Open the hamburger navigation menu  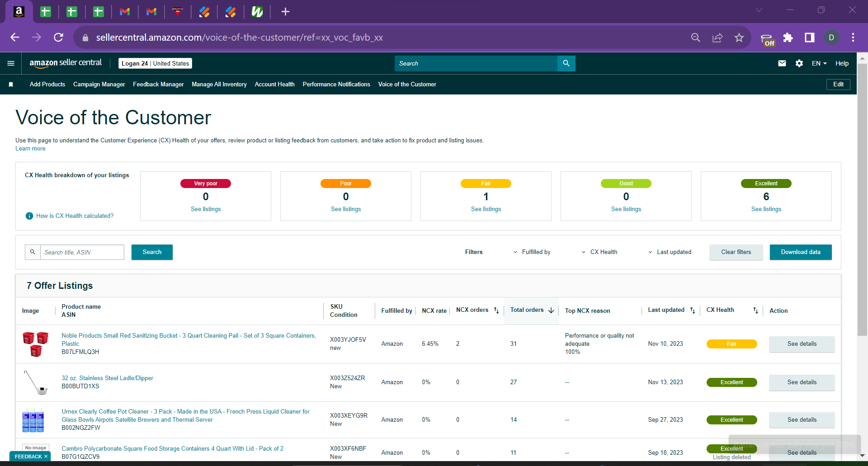[x=11, y=63]
